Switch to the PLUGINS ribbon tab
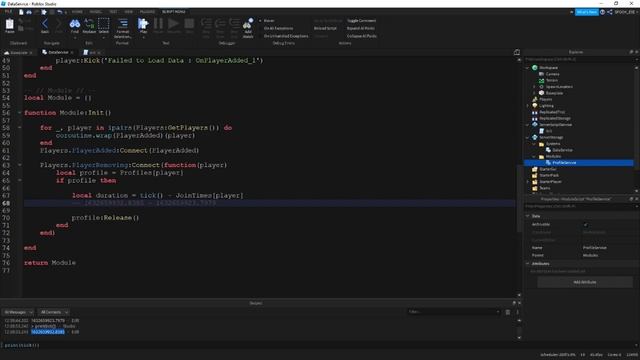 point(147,12)
